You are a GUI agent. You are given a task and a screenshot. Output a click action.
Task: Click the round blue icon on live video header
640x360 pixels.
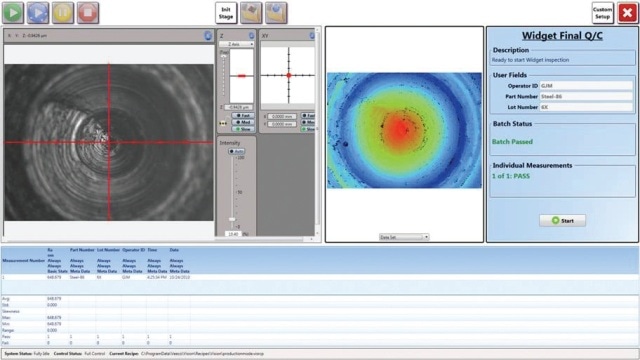pyautogui.click(x=208, y=36)
